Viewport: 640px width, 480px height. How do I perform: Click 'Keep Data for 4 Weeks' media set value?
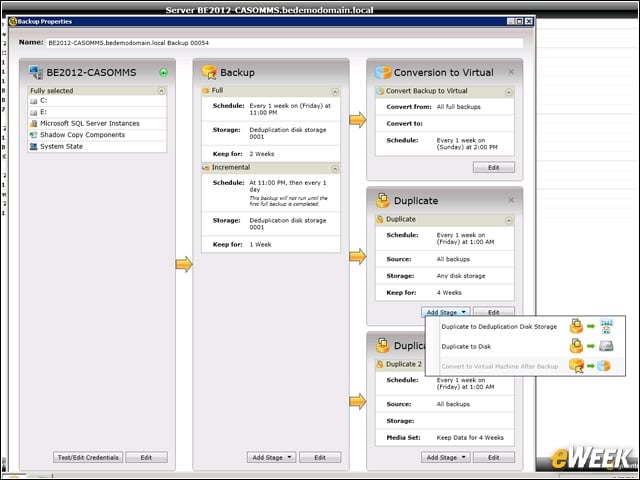tap(470, 438)
